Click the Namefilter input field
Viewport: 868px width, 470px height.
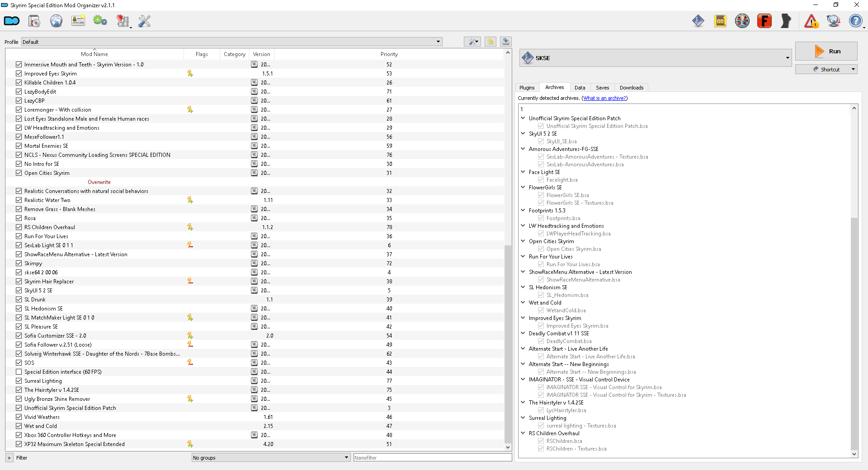[432, 457]
